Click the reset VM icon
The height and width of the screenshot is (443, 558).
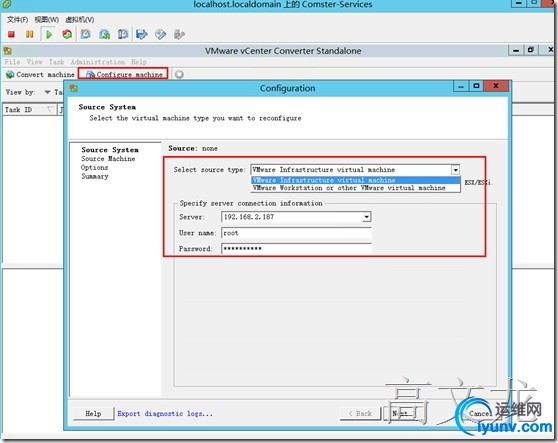pyautogui.click(x=67, y=35)
